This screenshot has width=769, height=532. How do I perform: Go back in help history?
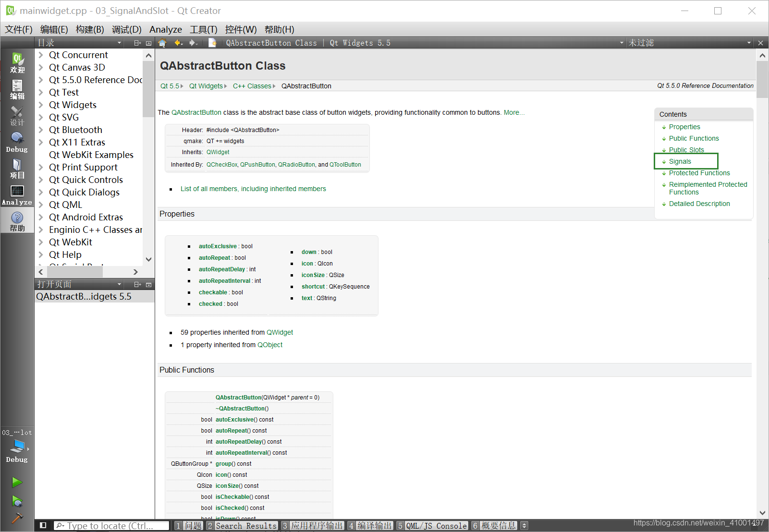click(179, 43)
